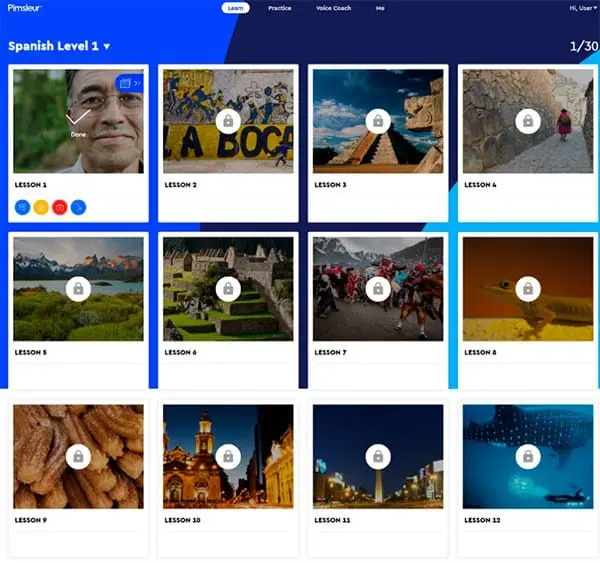600x563 pixels.
Task: Click the lock icon on Lesson 4
Action: tap(528, 121)
